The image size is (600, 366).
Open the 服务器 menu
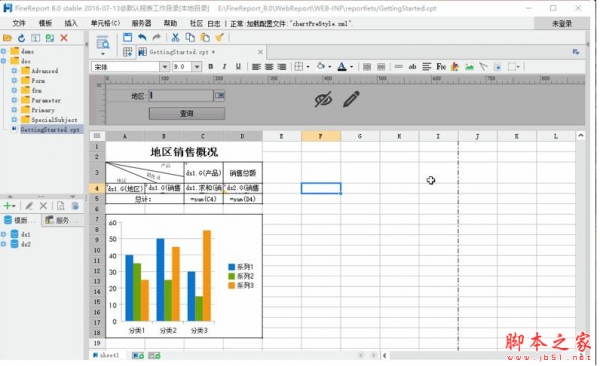(142, 23)
